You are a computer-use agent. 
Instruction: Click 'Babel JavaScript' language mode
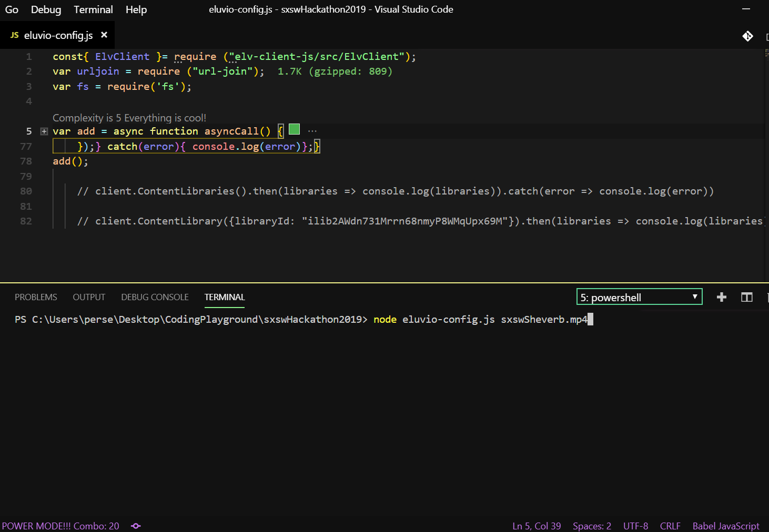click(x=726, y=526)
